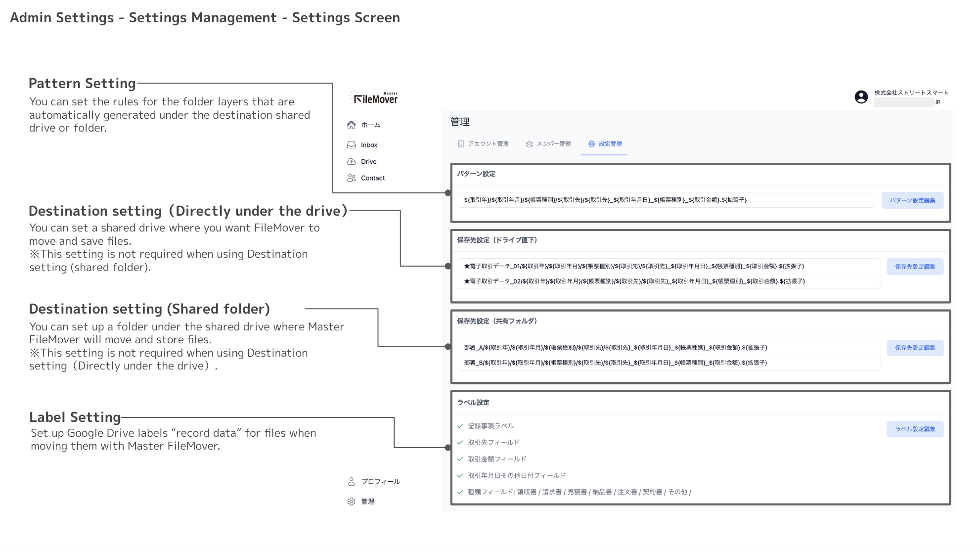This screenshot has height=552, width=980.
Task: Open the ホーム home icon
Action: pyautogui.click(x=352, y=125)
